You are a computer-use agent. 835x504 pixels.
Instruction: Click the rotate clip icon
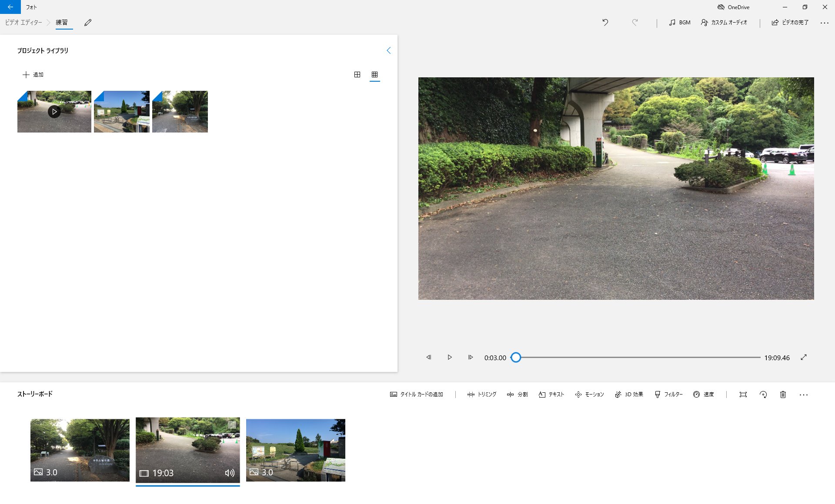click(763, 395)
